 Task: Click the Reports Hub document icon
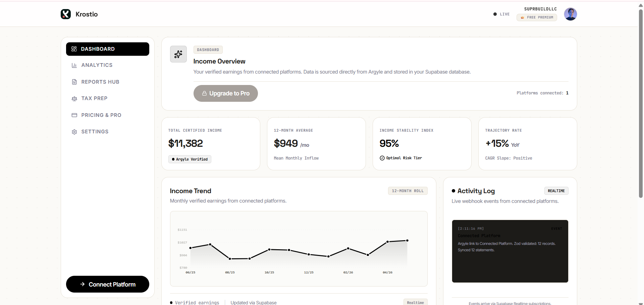(74, 82)
